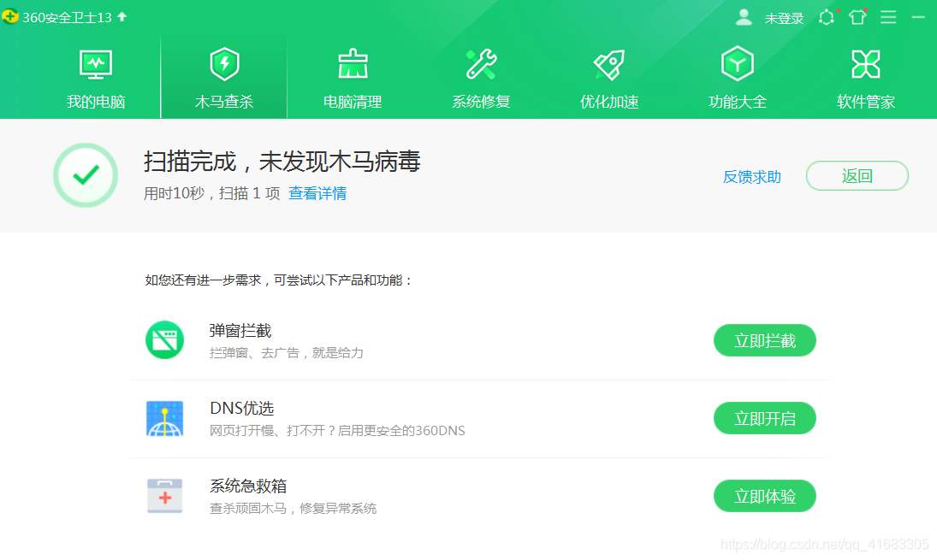Click the 系统急救箱 first aid icon
The image size is (937, 560).
pos(164,496)
